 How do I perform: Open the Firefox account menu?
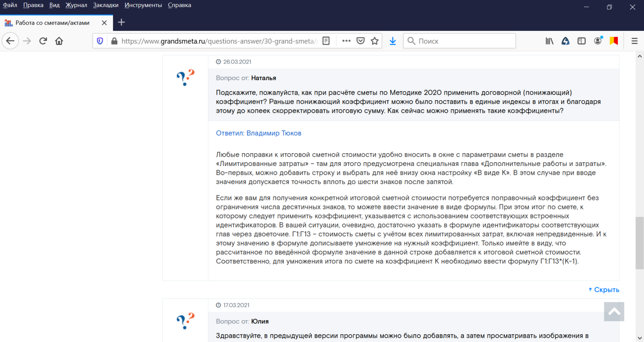tap(598, 41)
